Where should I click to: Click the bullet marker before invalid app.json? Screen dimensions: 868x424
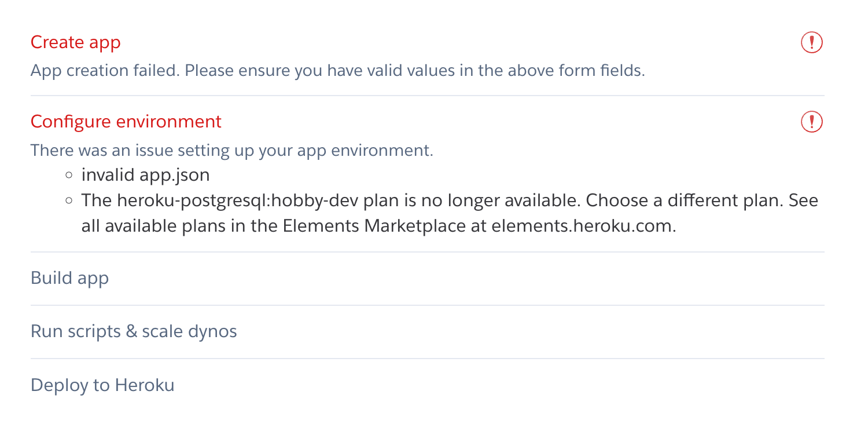coord(68,174)
